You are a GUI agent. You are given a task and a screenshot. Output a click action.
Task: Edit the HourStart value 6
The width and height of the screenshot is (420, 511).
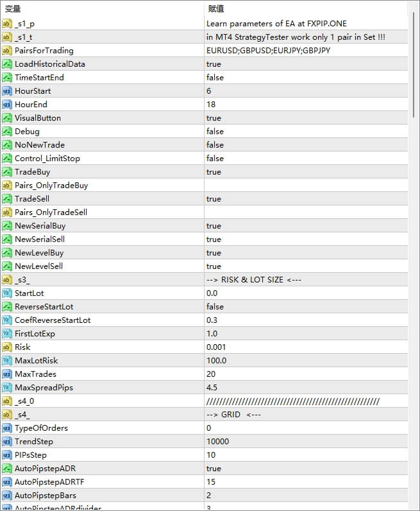pos(208,91)
